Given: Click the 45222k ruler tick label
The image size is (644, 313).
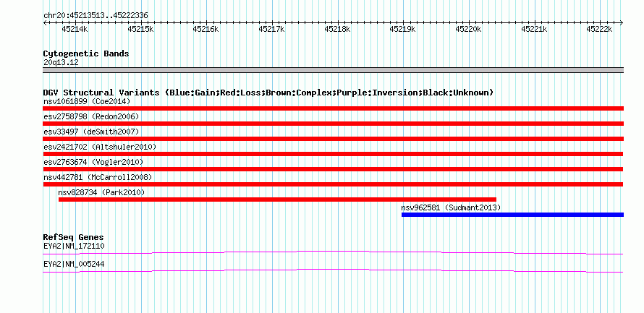Looking at the screenshot, I should pos(599,29).
